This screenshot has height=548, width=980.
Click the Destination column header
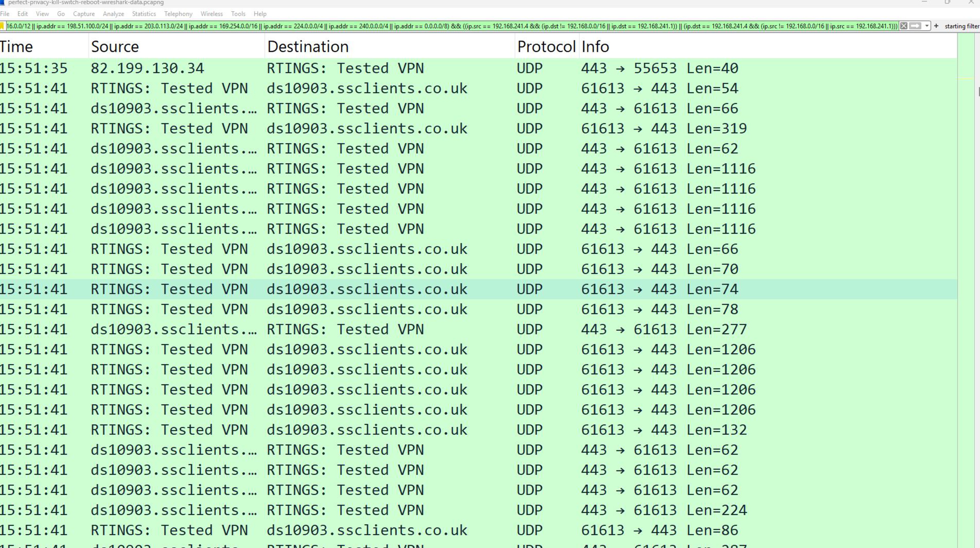307,46
